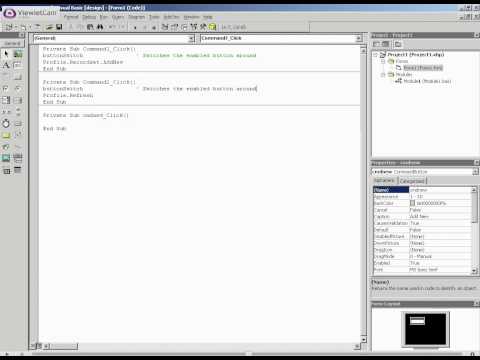The height and width of the screenshot is (360, 480).
Task: Click properties list scrollbar down arrow
Action: (x=474, y=272)
